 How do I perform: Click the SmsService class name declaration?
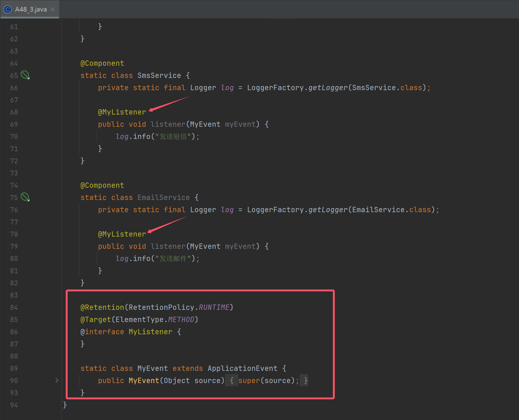pyautogui.click(x=159, y=75)
